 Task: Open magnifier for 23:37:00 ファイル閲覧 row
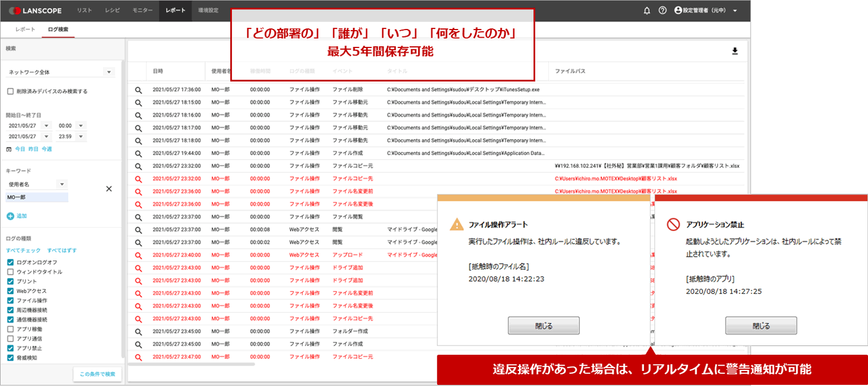[x=138, y=217]
